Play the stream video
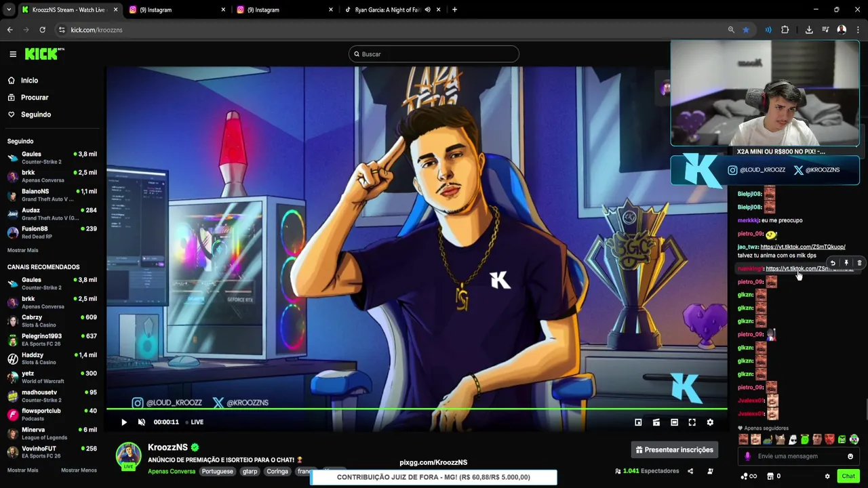 point(124,422)
